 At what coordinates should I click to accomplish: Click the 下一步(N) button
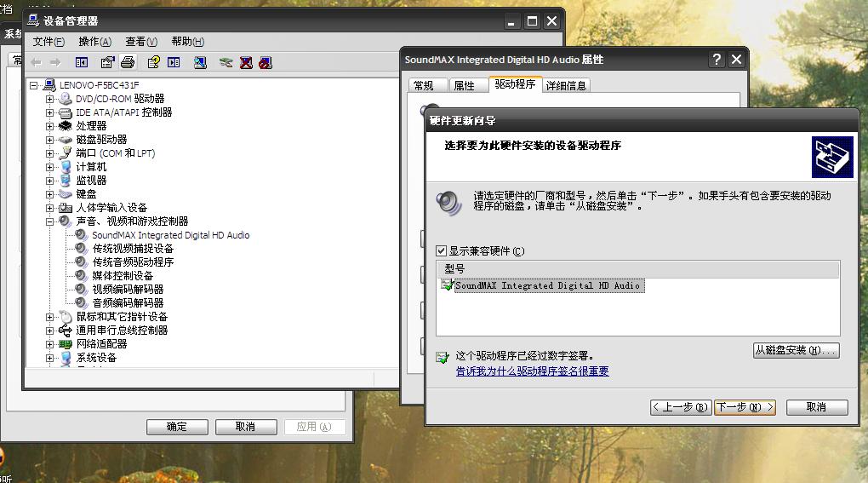(x=745, y=407)
